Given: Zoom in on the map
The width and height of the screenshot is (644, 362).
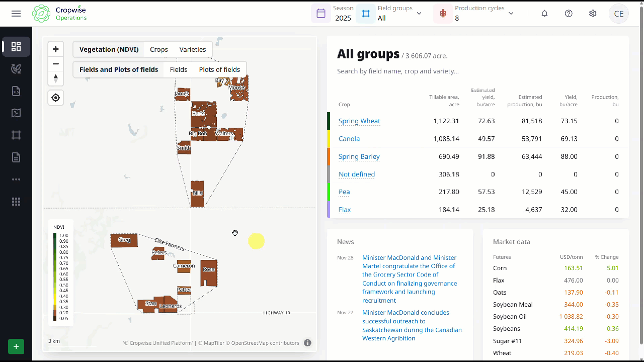Looking at the screenshot, I should coord(56,49).
